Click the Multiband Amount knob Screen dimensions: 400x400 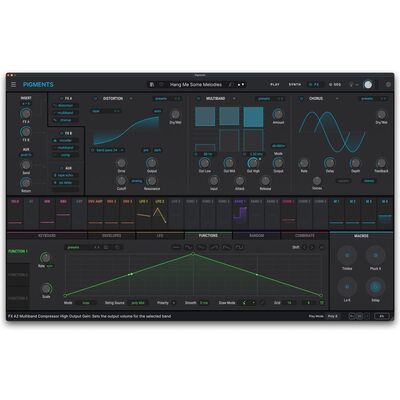click(278, 114)
